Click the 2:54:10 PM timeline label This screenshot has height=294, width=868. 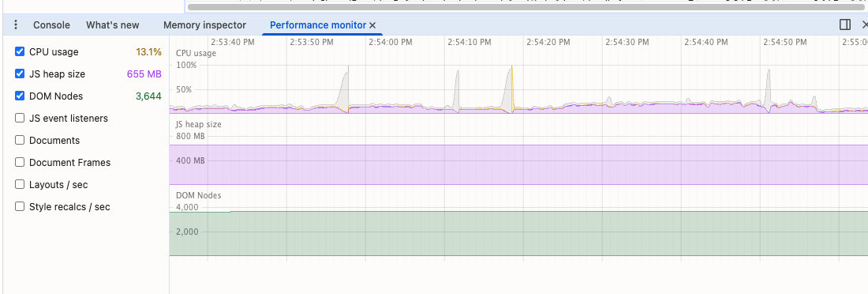[x=470, y=42]
